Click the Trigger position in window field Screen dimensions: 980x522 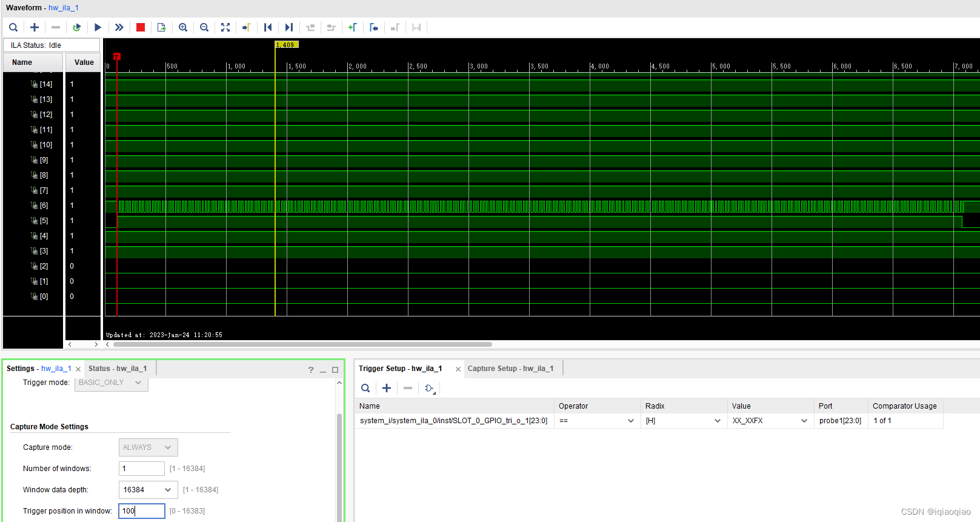pos(142,511)
